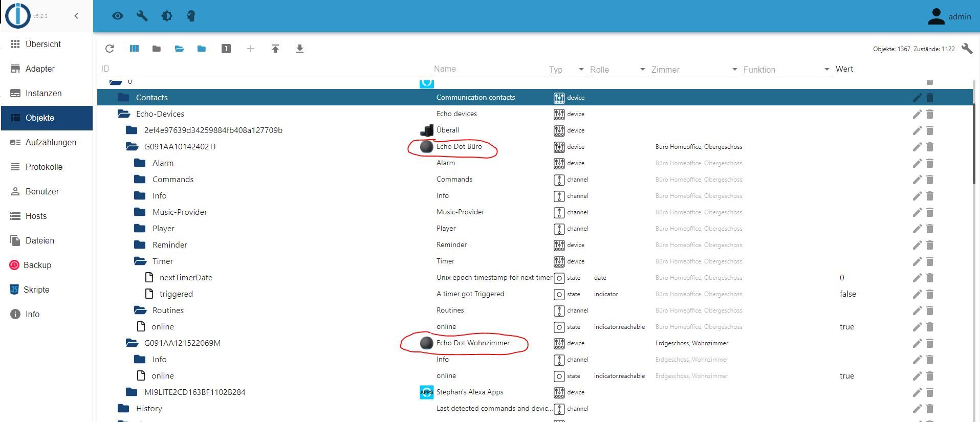980x422 pixels.
Task: Open Backup in the sidebar
Action: coord(47,265)
